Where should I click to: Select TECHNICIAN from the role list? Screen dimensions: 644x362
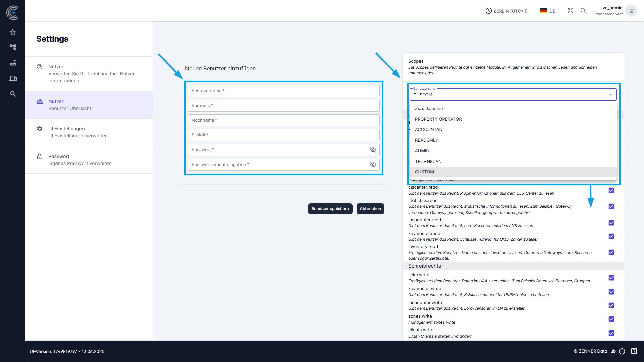(428, 161)
